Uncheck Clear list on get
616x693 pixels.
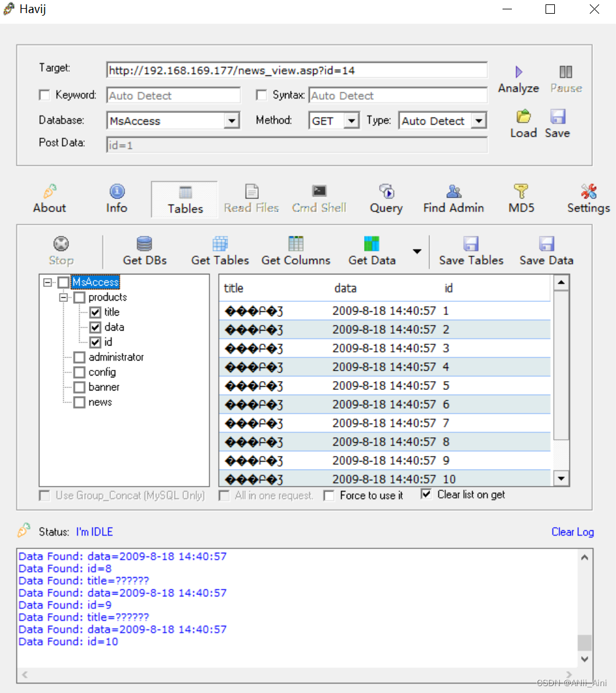click(426, 494)
